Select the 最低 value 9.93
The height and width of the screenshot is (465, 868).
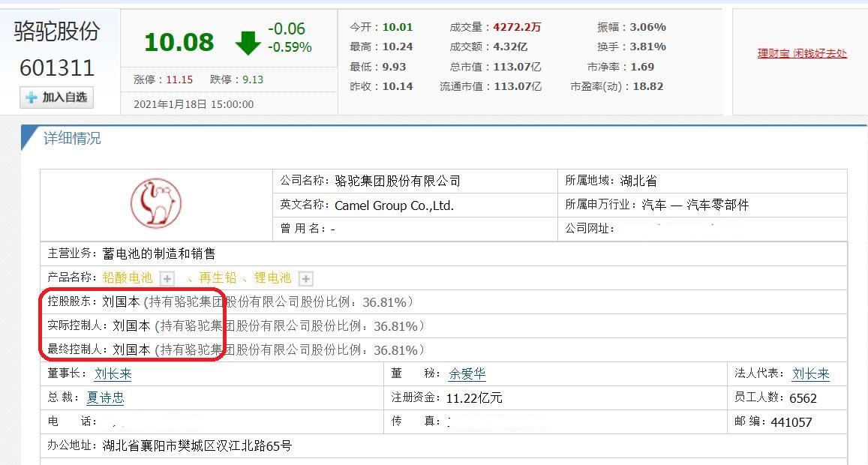pyautogui.click(x=394, y=67)
